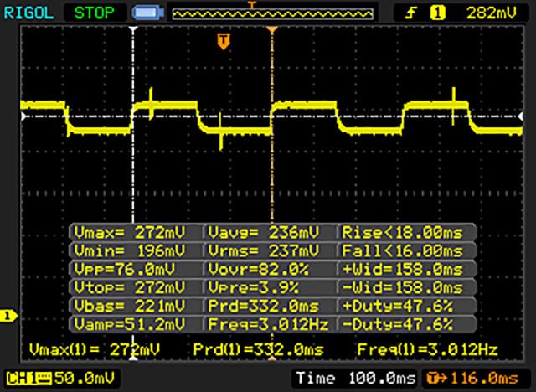536x392 pixels.
Task: Click the Vpp=76.0mV measurement cell
Action: (136, 270)
